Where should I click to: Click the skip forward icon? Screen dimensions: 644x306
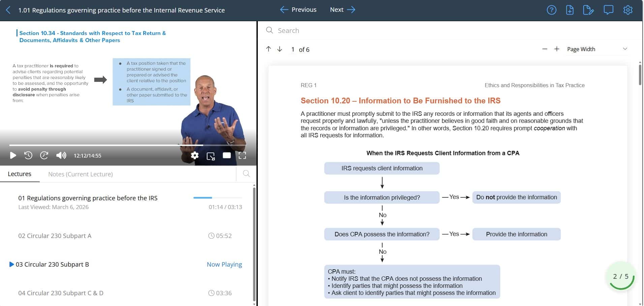point(44,155)
